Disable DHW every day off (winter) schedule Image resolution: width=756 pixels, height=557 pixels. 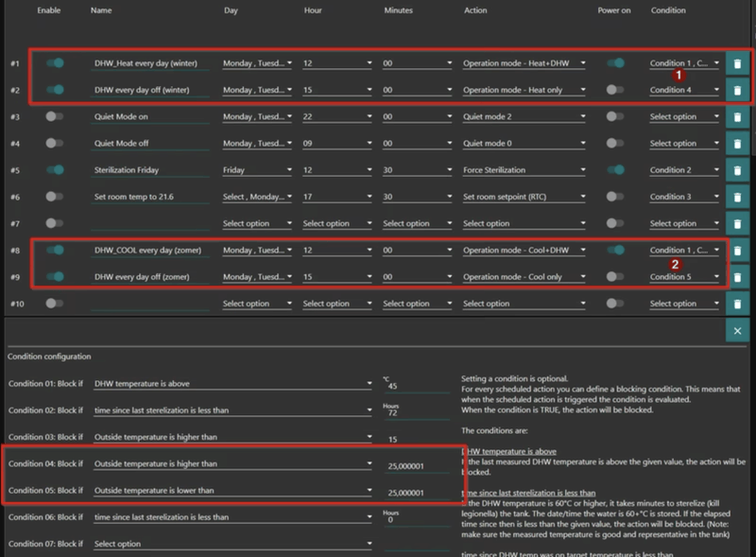pyautogui.click(x=55, y=90)
